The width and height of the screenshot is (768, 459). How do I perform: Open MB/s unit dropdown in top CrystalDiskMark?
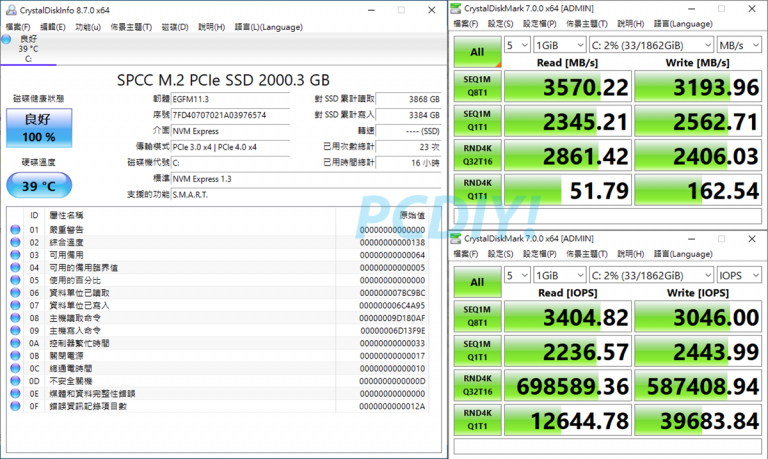(739, 45)
